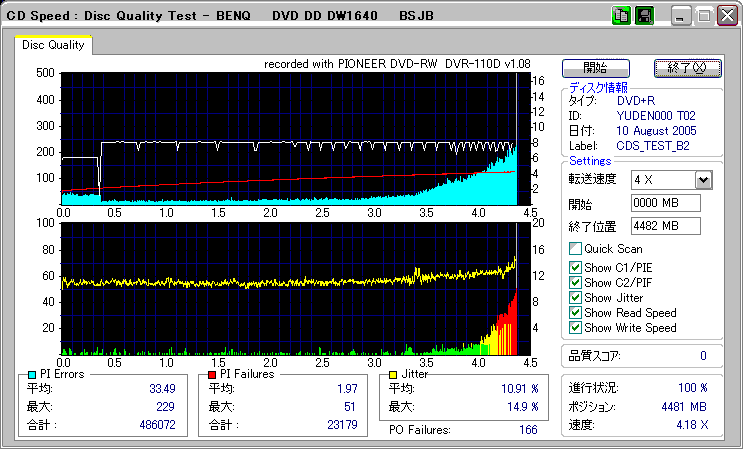Click the 開始 field showing 0000 MB
The height and width of the screenshot is (449, 743).
[x=665, y=203]
